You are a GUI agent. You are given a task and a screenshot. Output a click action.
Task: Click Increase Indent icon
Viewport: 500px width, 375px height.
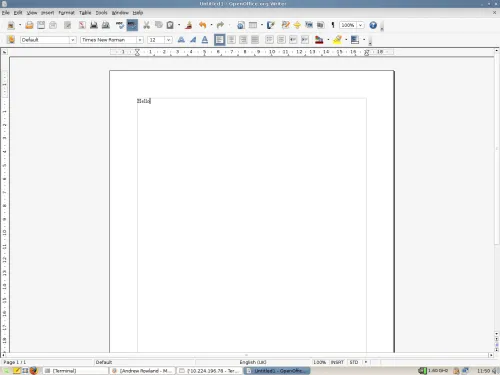(305, 40)
